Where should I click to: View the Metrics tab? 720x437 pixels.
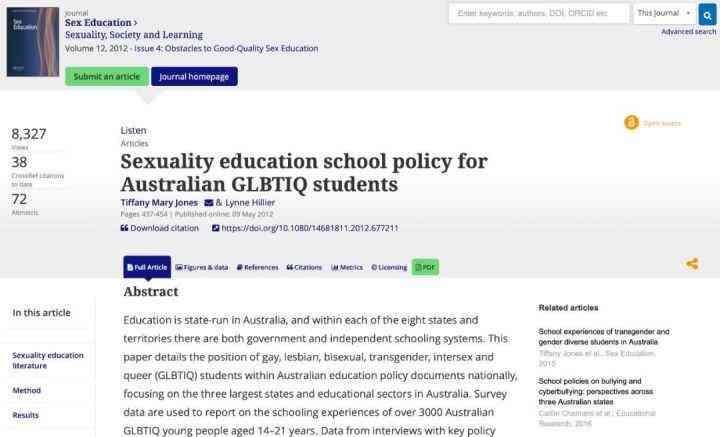pyautogui.click(x=347, y=267)
